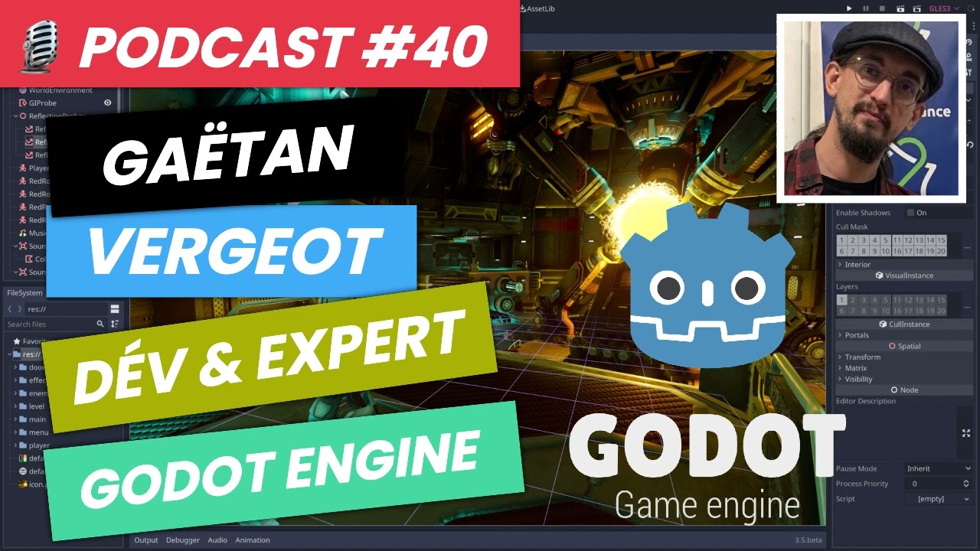The image size is (980, 551).
Task: Open the Cull Mask three-dots options
Action: (x=966, y=246)
